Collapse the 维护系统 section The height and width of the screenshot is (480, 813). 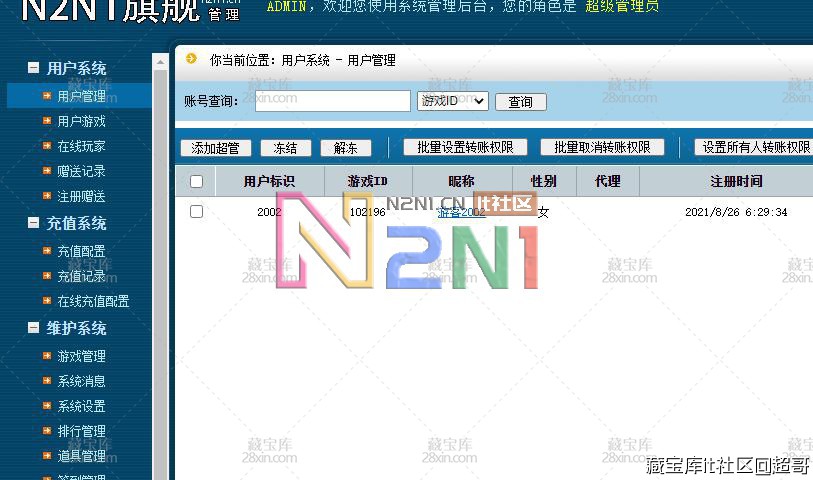(x=33, y=328)
